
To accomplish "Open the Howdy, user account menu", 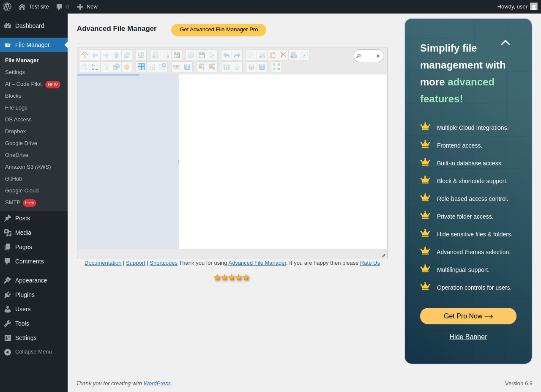I will [517, 7].
